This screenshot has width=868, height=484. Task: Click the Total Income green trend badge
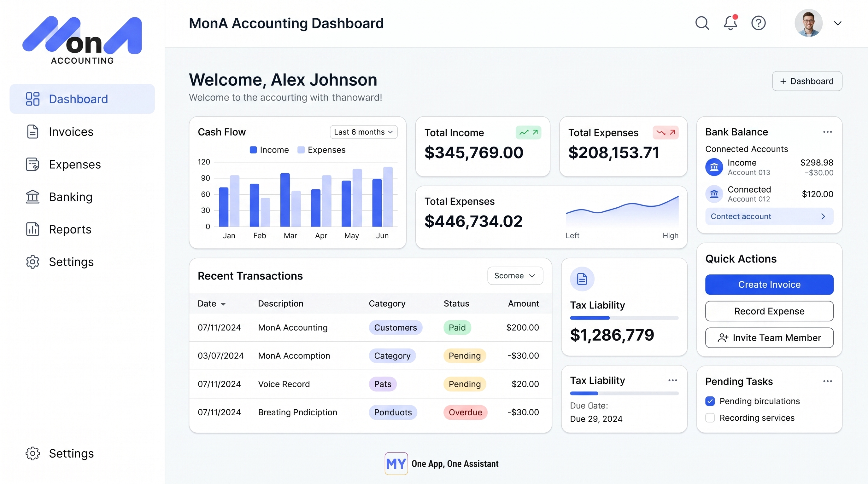tap(528, 132)
